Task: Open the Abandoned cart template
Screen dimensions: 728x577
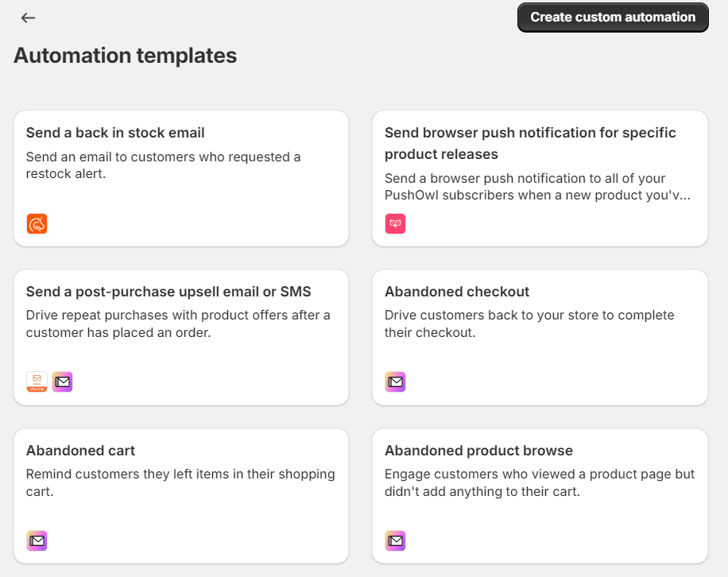Action: click(x=80, y=451)
